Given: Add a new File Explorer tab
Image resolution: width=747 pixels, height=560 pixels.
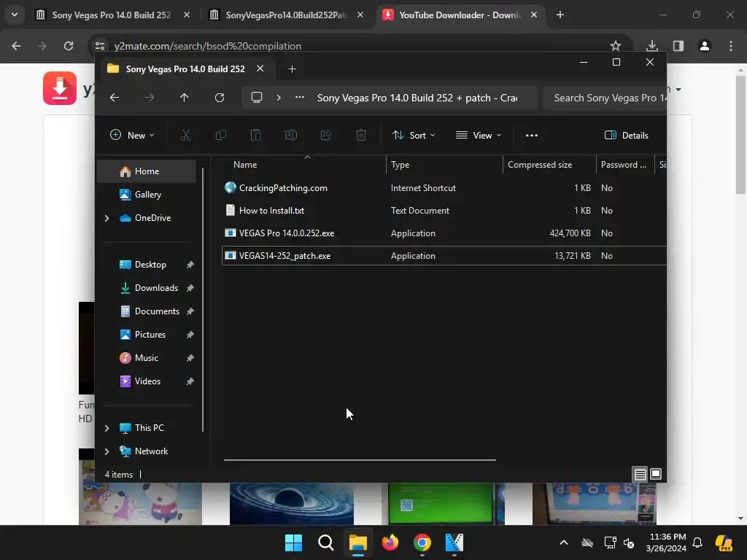Looking at the screenshot, I should click(292, 69).
